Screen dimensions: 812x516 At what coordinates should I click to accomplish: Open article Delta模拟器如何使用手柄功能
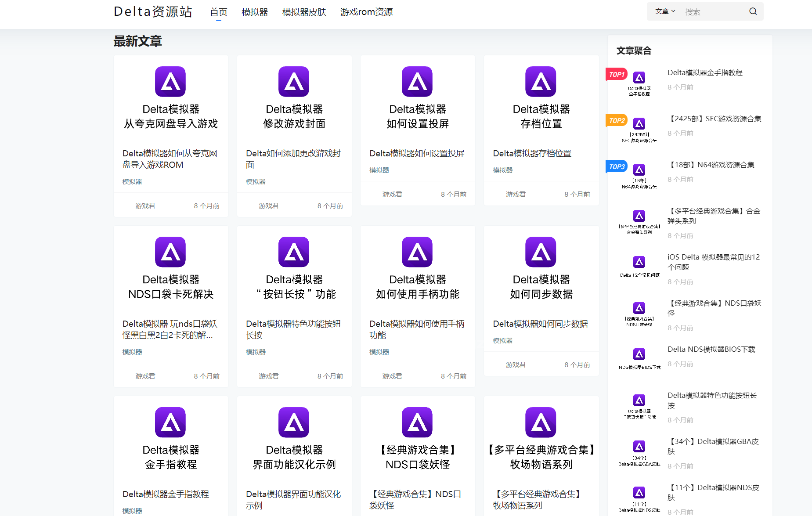(417, 329)
